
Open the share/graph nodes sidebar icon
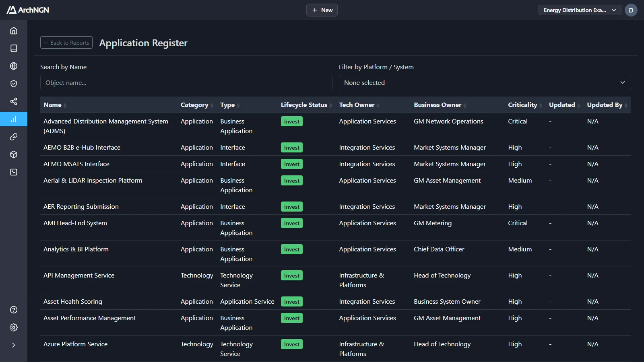(x=14, y=101)
